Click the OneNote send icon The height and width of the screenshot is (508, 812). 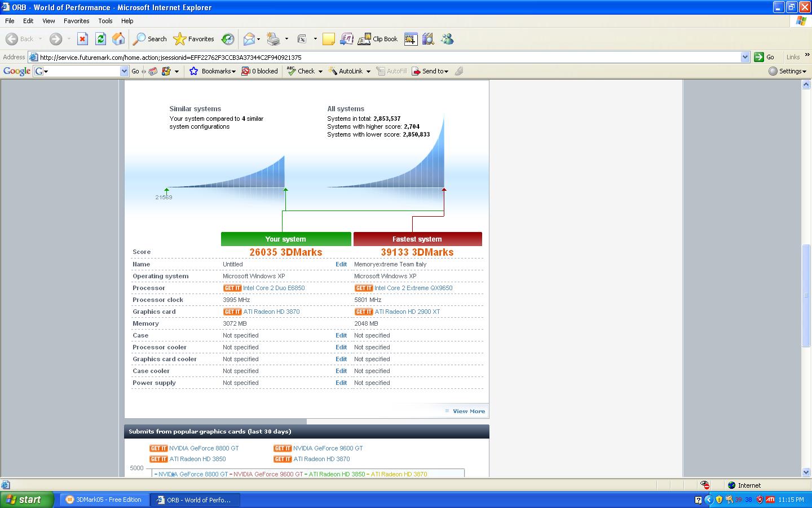(347, 39)
